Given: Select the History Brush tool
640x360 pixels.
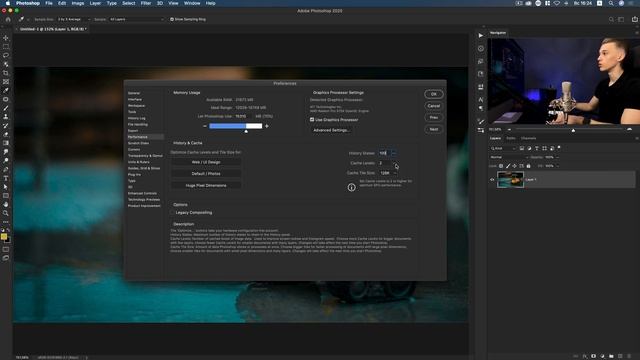Looking at the screenshot, I should point(6,126).
